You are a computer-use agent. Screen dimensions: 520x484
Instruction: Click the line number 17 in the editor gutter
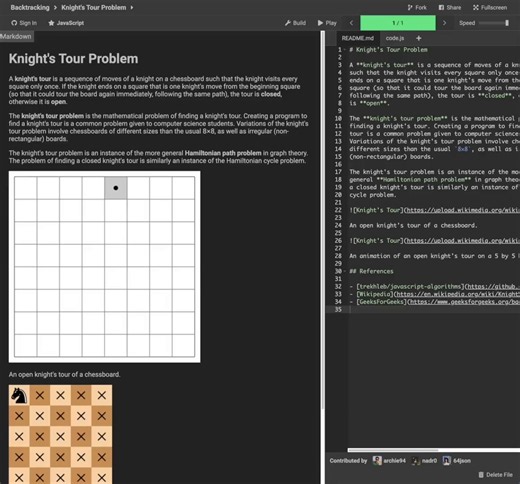[338, 172]
